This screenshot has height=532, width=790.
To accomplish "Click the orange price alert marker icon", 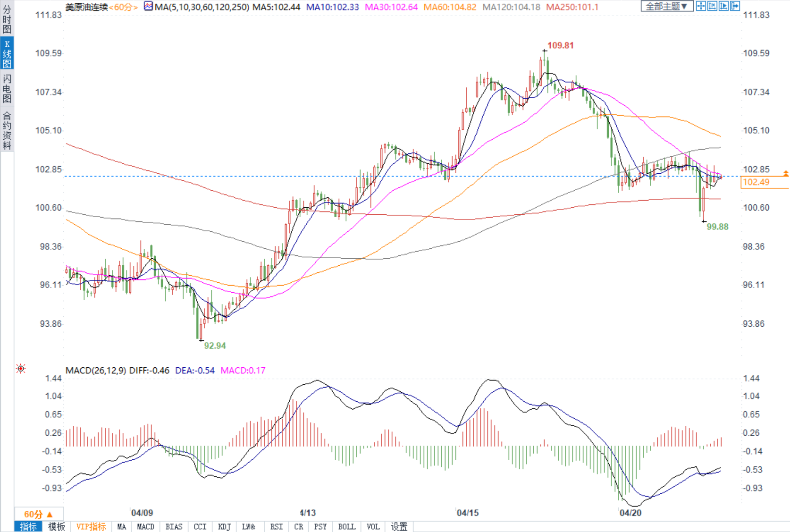I will tap(786, 174).
